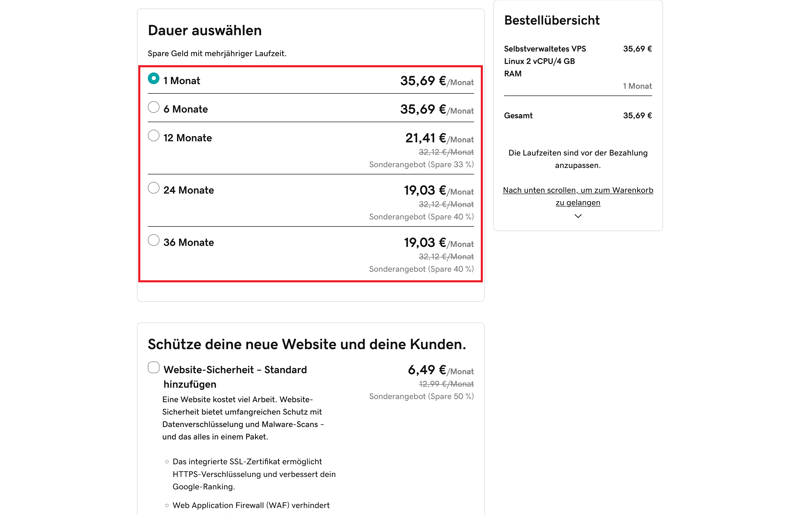Click the 6,49 € Website-Sicherheit price
The height and width of the screenshot is (515, 800).
426,370
